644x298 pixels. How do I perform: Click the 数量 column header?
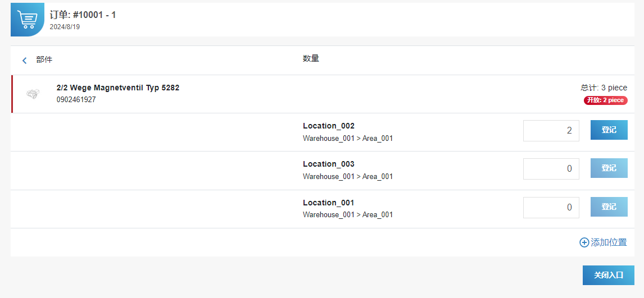311,58
